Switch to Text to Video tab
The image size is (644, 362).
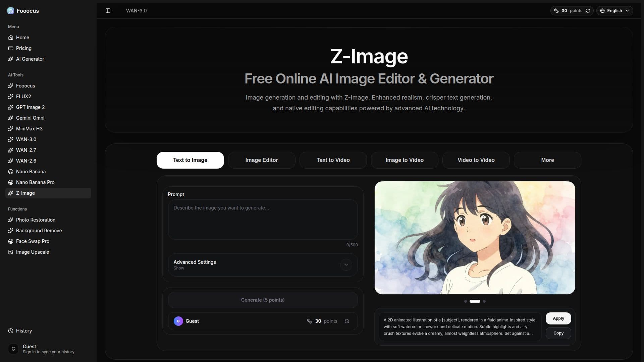point(333,160)
